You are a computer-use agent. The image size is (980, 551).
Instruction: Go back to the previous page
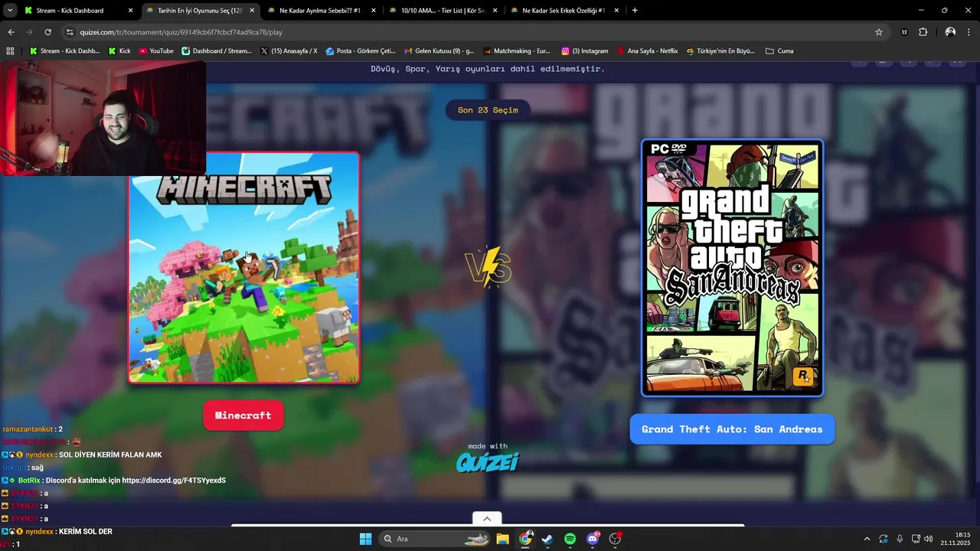(11, 32)
